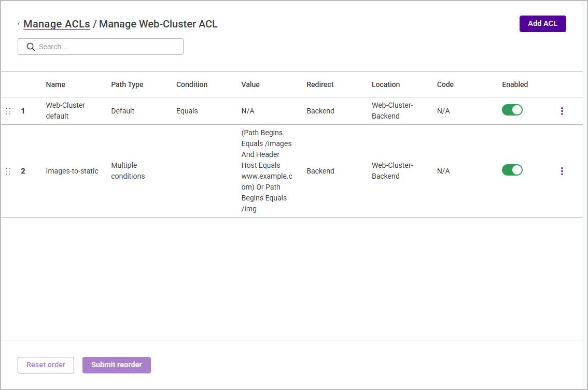Screen dimensions: 588x390
Task: Click the Condition column header
Action: coord(192,84)
